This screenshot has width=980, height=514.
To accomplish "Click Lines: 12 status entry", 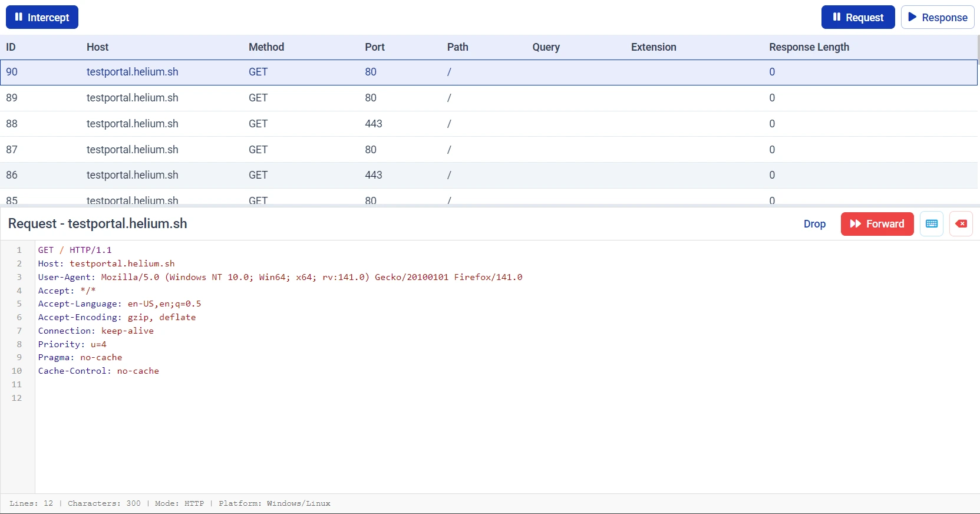I will click(x=31, y=503).
